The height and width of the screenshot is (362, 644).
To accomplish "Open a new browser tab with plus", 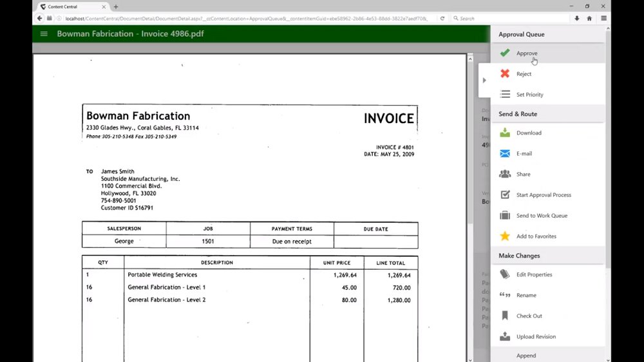I will 116,6.
